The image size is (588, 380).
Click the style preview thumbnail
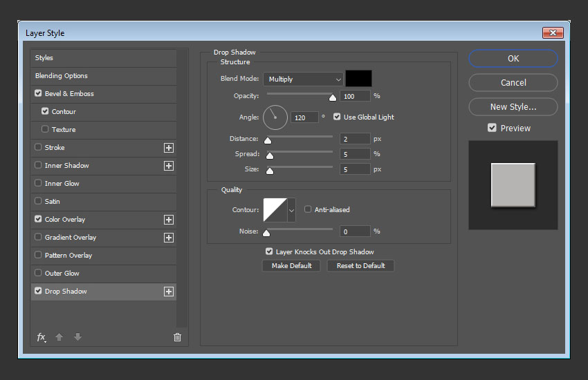tap(513, 185)
